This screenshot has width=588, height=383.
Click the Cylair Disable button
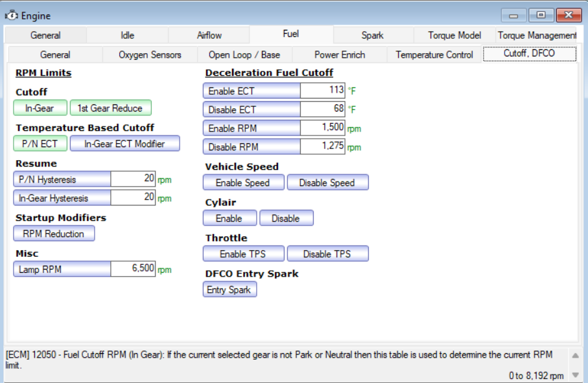286,218
